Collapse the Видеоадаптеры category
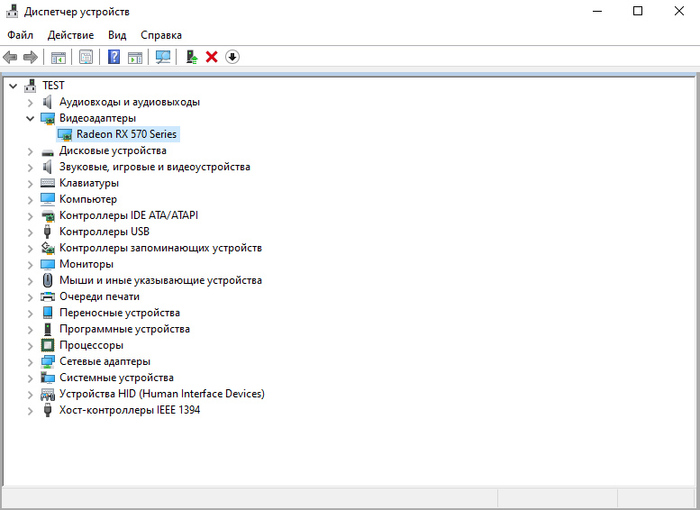700x510 pixels. coord(29,118)
